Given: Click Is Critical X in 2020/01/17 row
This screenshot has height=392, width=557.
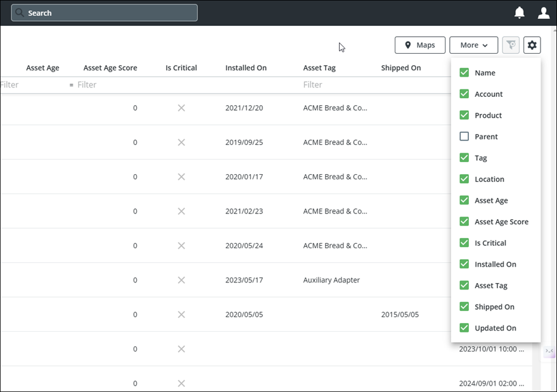Looking at the screenshot, I should tap(181, 177).
